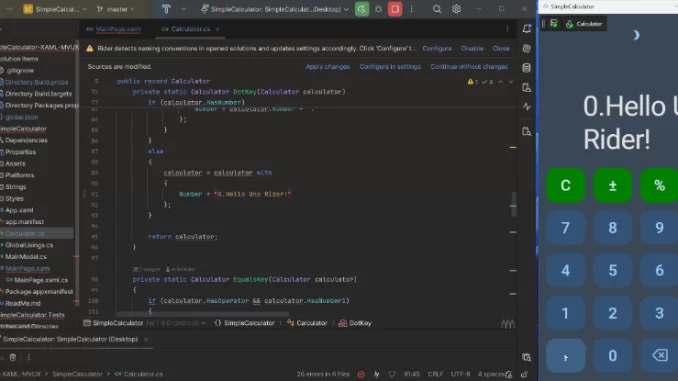Click the Configure link in notification
Screen dimensions: 678x381
click(437, 48)
